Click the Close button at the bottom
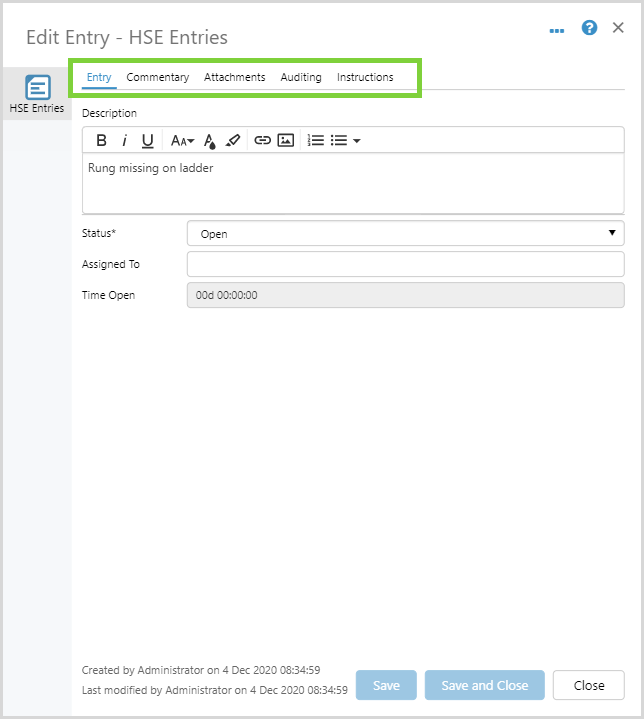 pyautogui.click(x=588, y=685)
